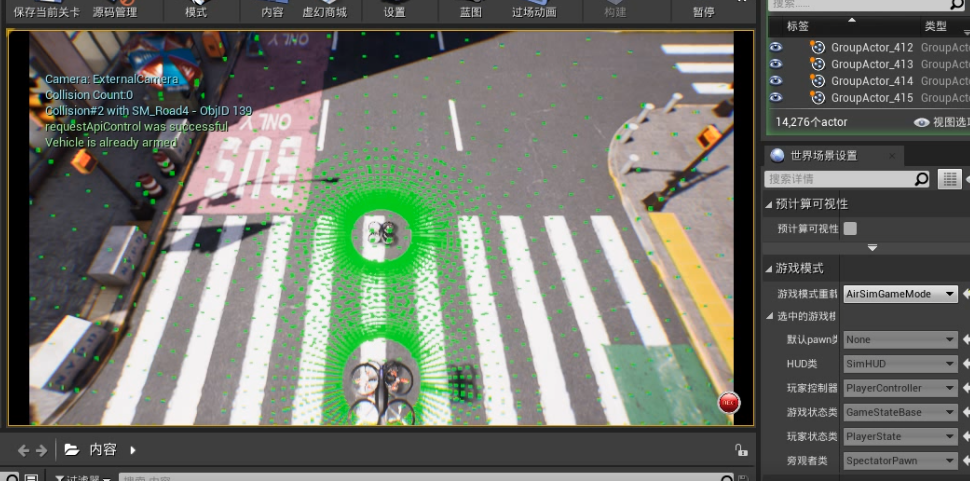Click browse arrow next to SimHUD
This screenshot has width=970, height=481.
click(x=966, y=364)
